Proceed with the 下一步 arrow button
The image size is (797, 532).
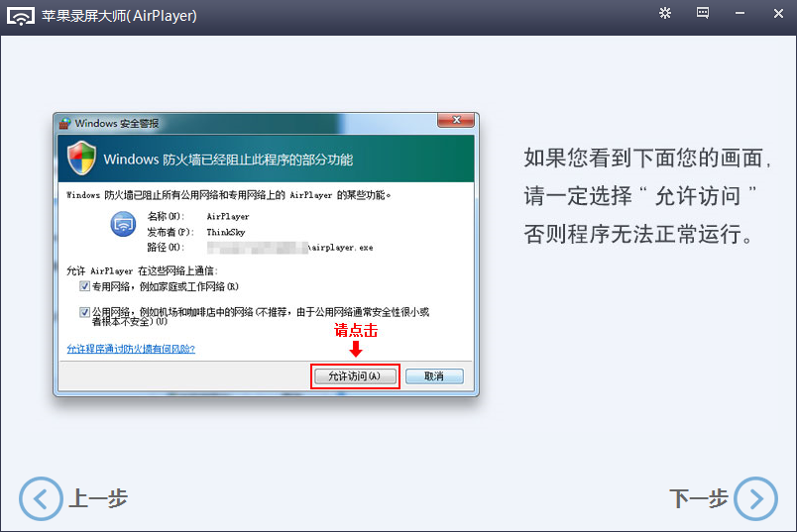[755, 498]
